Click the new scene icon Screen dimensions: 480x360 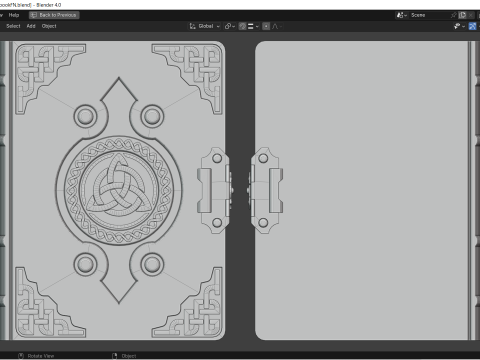[x=462, y=15]
